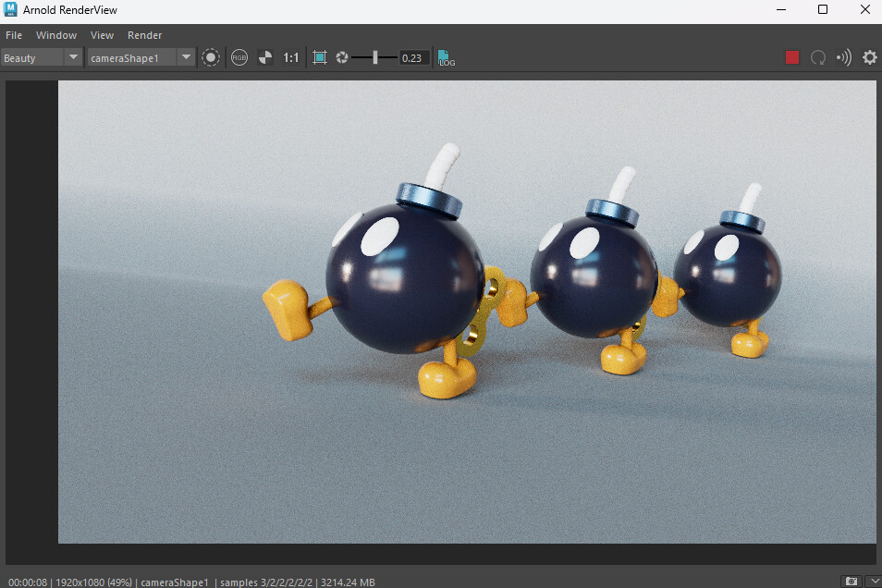
Task: Enable the 3D manipulation mode icon
Action: tap(211, 57)
